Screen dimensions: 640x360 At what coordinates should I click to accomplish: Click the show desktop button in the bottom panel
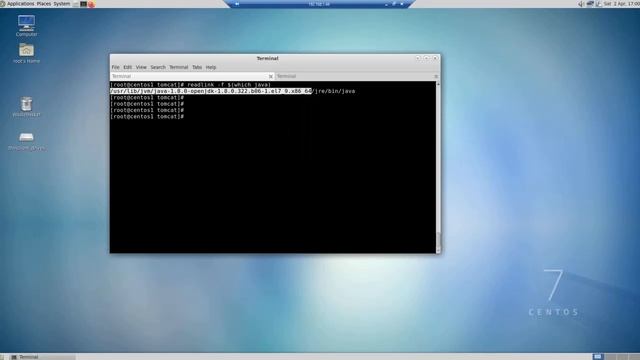point(2,357)
